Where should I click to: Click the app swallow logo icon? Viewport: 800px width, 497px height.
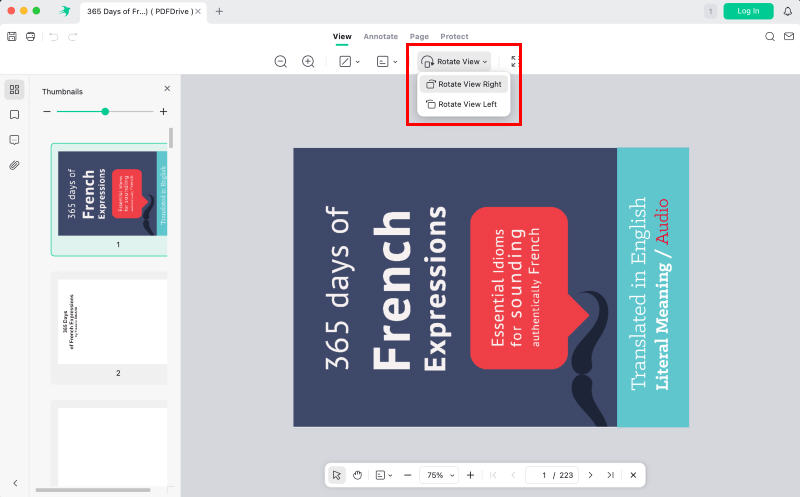(x=64, y=11)
